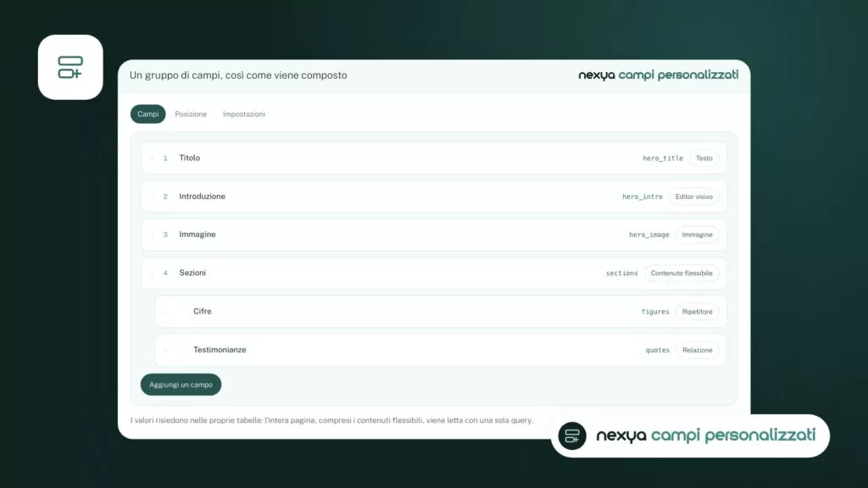Click the Immagine type badge
The image size is (868, 488).
coord(697,235)
